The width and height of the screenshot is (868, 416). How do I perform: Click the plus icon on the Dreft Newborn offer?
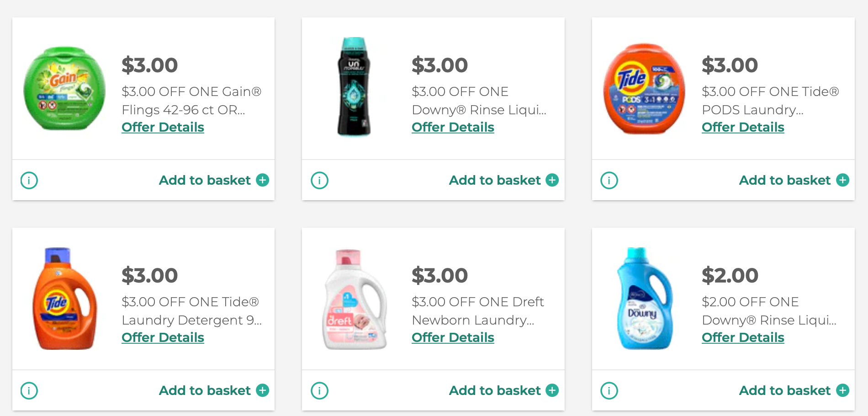pyautogui.click(x=553, y=390)
